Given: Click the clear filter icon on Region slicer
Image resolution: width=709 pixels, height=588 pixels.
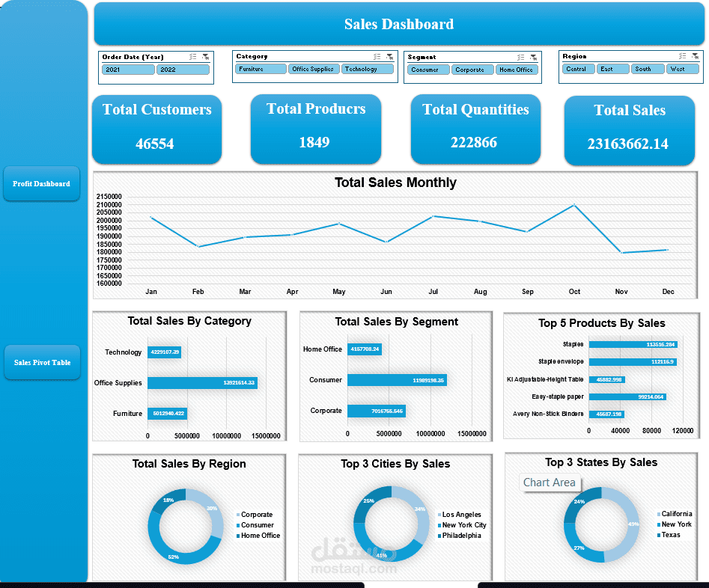Looking at the screenshot, I should point(694,55).
